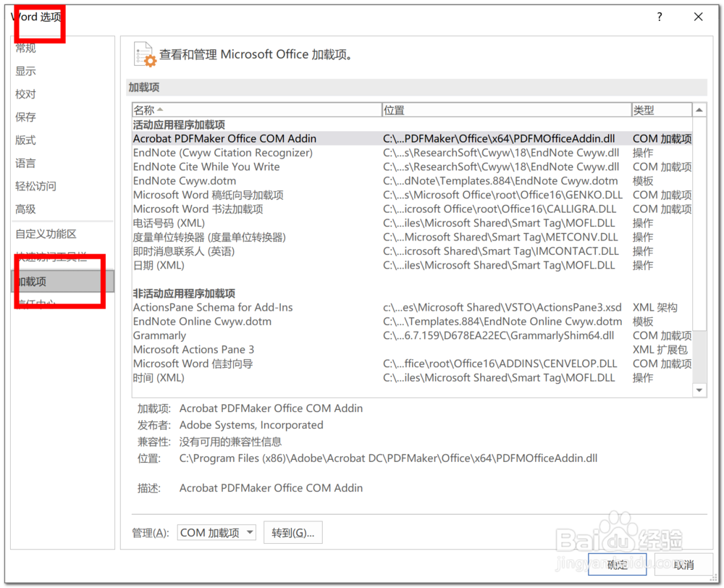Select Acrobat PDFMaker Office COM Addin row
This screenshot has width=724, height=588.
click(412, 138)
